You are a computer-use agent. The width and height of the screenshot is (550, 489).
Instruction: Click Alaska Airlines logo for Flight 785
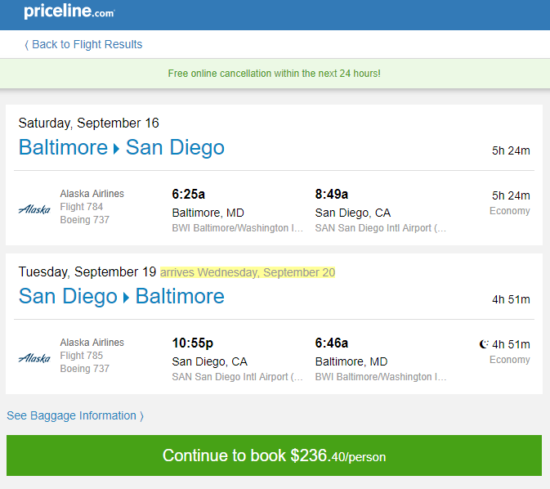click(34, 358)
